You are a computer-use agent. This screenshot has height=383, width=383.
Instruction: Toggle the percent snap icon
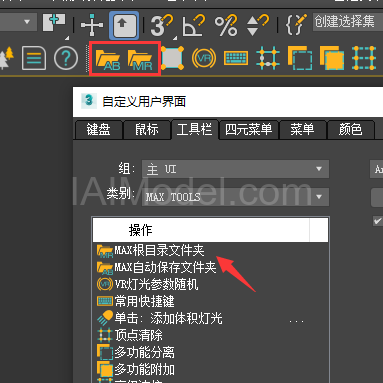[x=226, y=25]
